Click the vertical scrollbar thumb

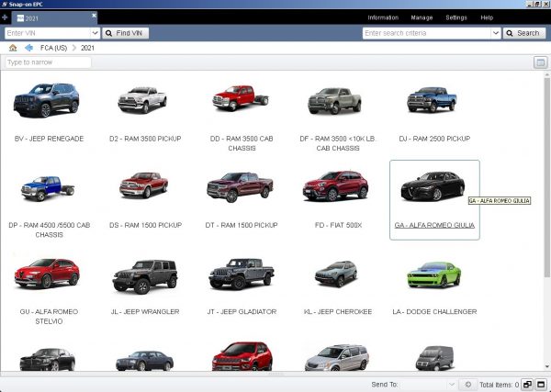pos(546,177)
